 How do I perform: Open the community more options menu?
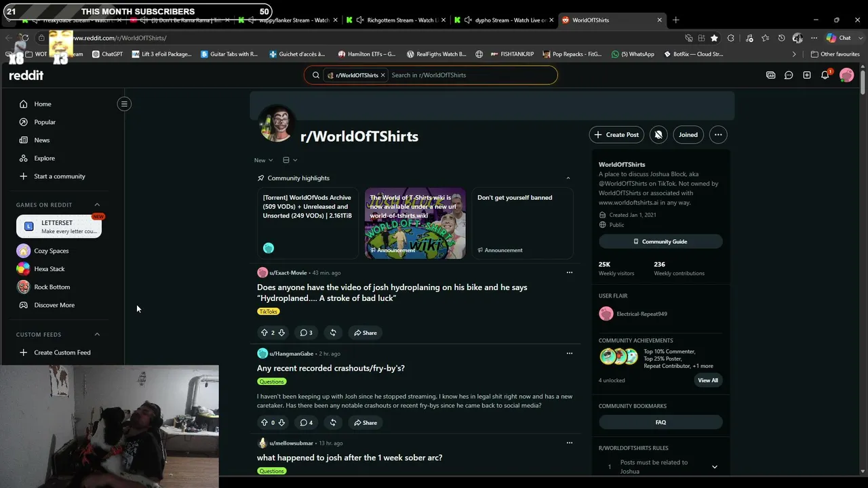click(718, 135)
